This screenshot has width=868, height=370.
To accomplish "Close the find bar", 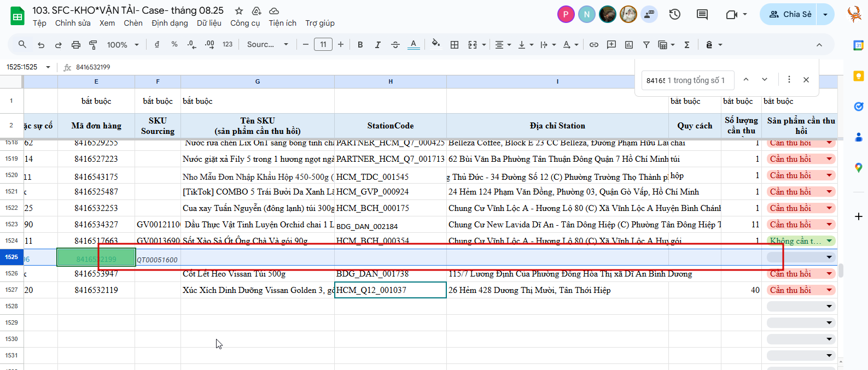I will pyautogui.click(x=806, y=80).
